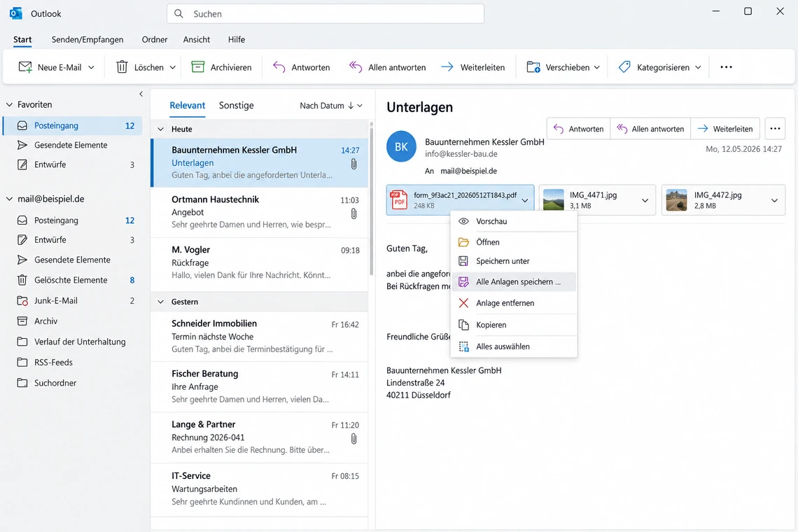Click the Junk-E-Mail folder icon
Viewport: 798px width, 532px height.
point(22,300)
